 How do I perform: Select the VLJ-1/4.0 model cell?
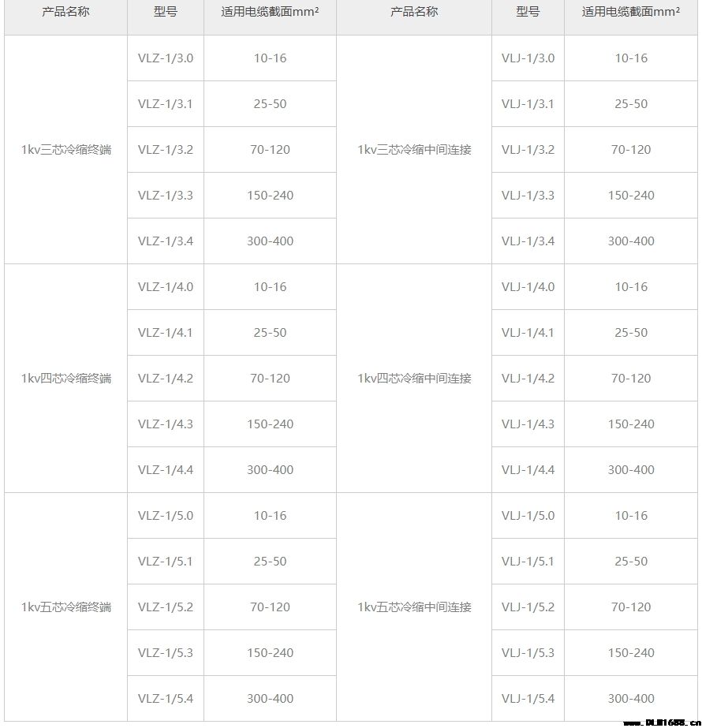(528, 287)
